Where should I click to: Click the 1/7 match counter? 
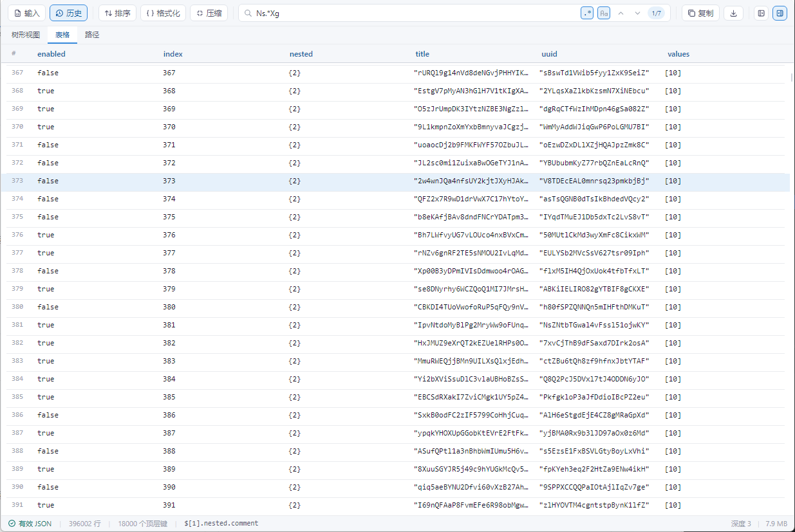(x=656, y=13)
